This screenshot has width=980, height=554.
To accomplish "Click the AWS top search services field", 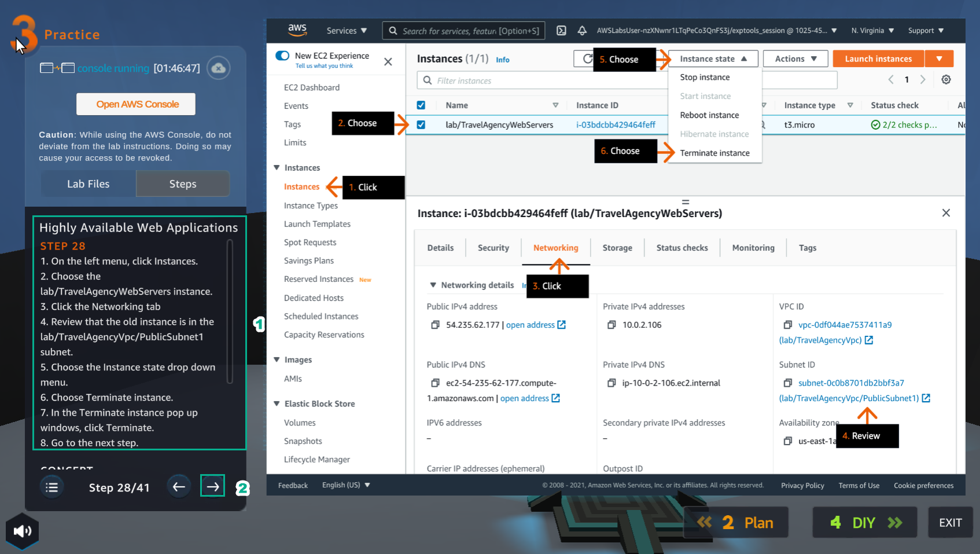I will pyautogui.click(x=463, y=31).
